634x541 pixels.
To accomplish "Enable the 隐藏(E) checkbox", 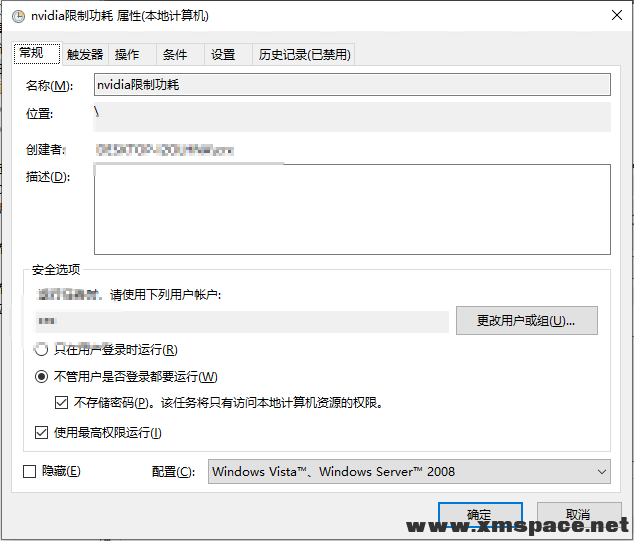I will pyautogui.click(x=30, y=471).
